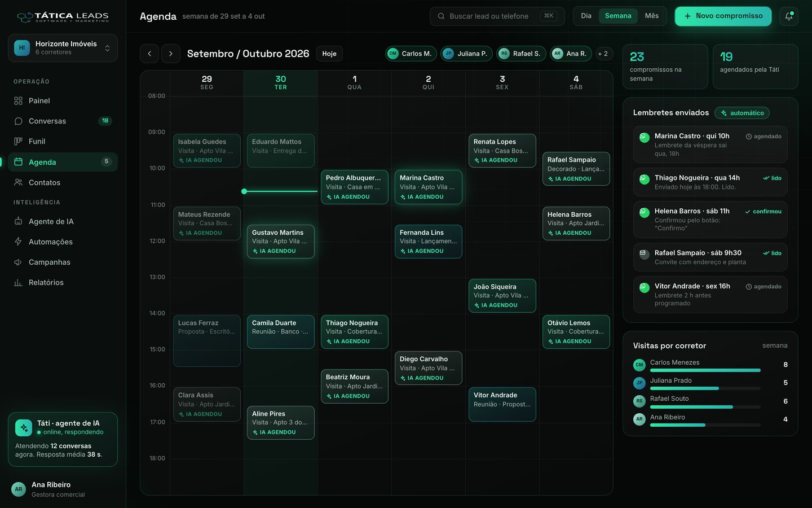
Task: Toggle the automático reminders badge
Action: 742,113
